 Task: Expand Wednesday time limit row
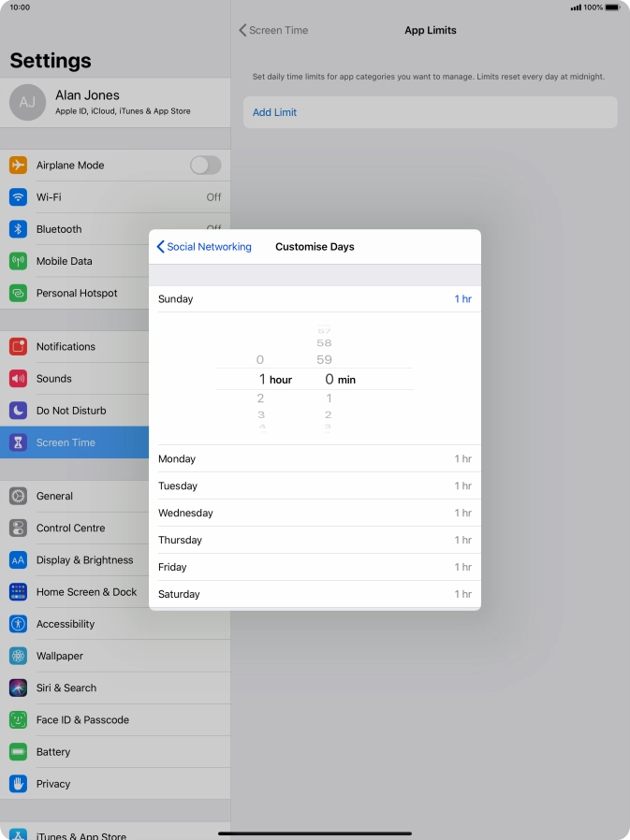315,514
